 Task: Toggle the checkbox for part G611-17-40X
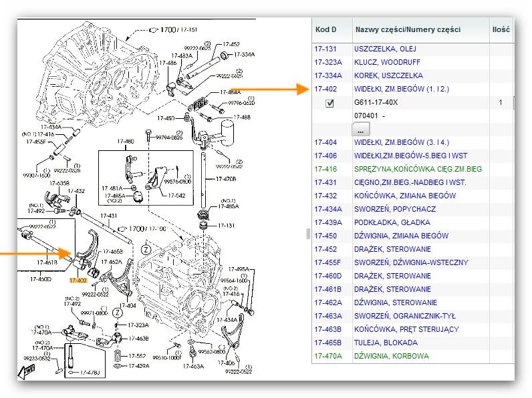(329, 103)
